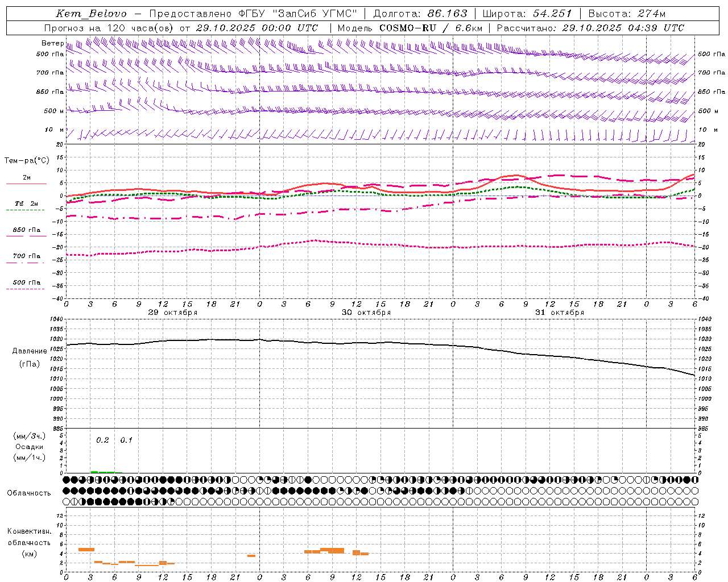Click the 'Td 2м' dew point legend entry
Image resolution: width=728 pixels, height=582 pixels.
point(27,203)
